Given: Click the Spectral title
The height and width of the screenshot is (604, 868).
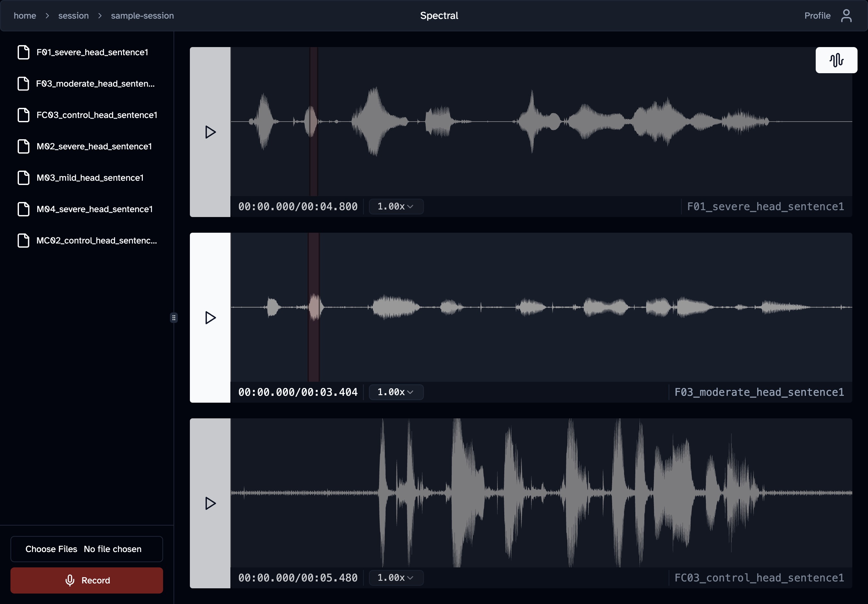Looking at the screenshot, I should coord(439,15).
